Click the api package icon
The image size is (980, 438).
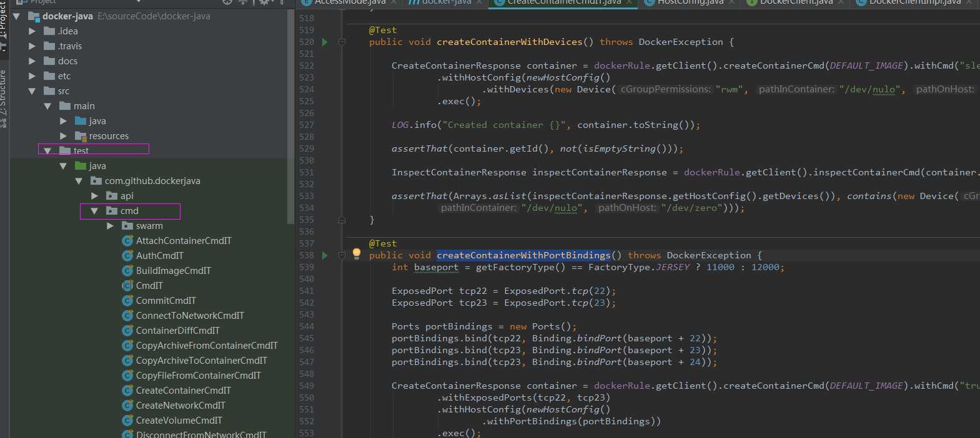point(112,196)
